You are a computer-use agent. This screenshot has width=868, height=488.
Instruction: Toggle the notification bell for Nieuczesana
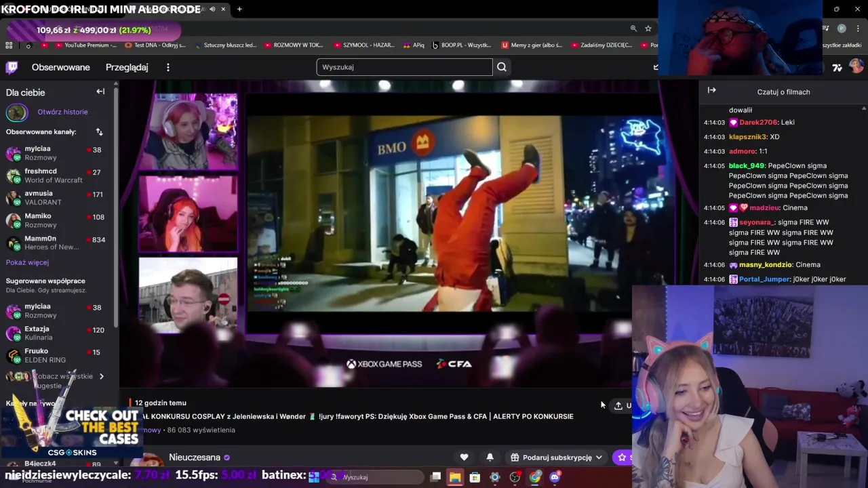[x=490, y=457]
